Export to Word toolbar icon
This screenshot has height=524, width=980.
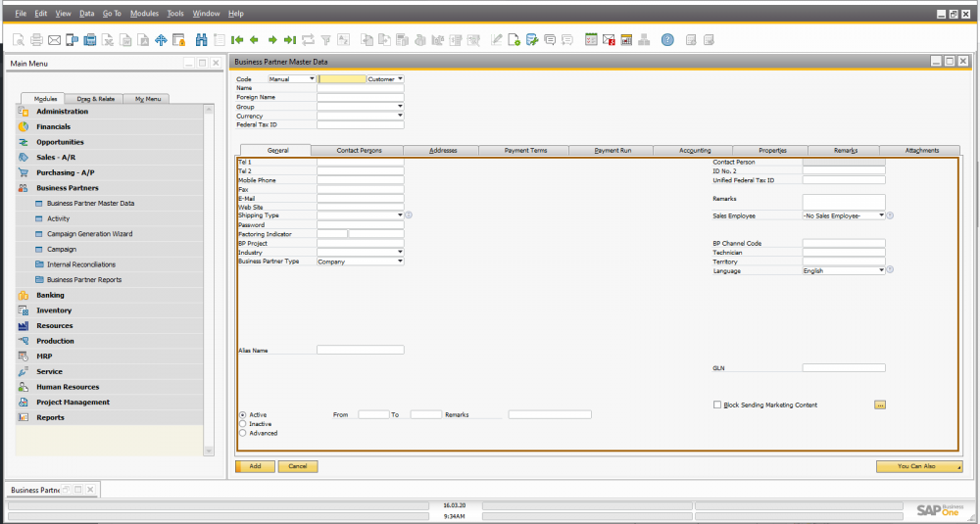[126, 40]
